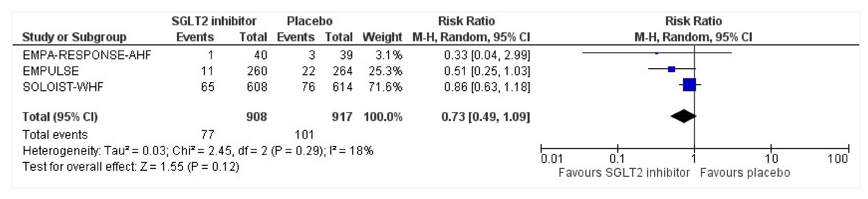Click the black pooled-effect diamond marker
The image size is (868, 199).
[683, 116]
